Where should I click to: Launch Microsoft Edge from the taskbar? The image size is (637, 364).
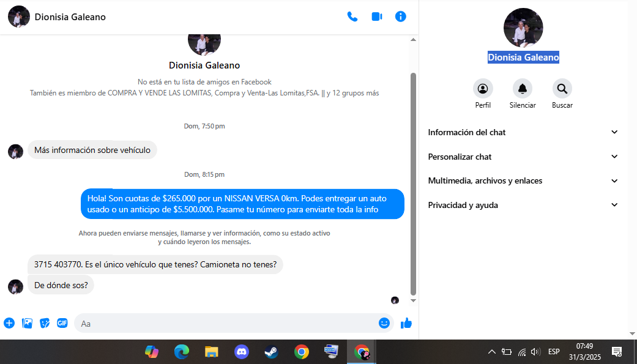[182, 352]
